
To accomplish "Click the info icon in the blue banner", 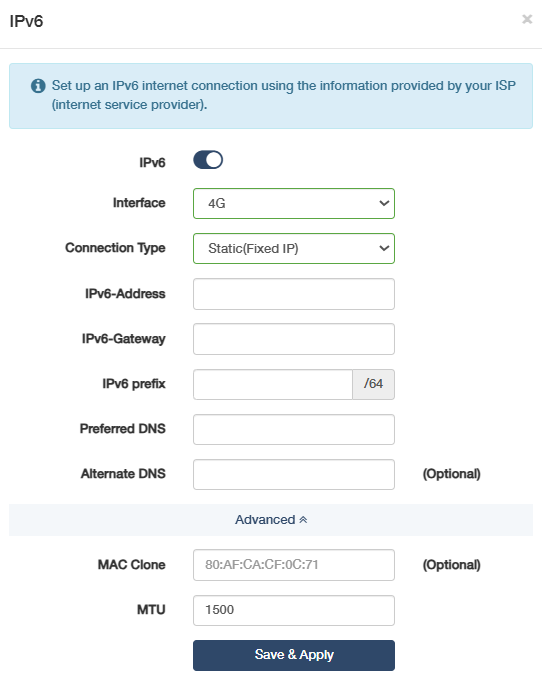I will (38, 85).
